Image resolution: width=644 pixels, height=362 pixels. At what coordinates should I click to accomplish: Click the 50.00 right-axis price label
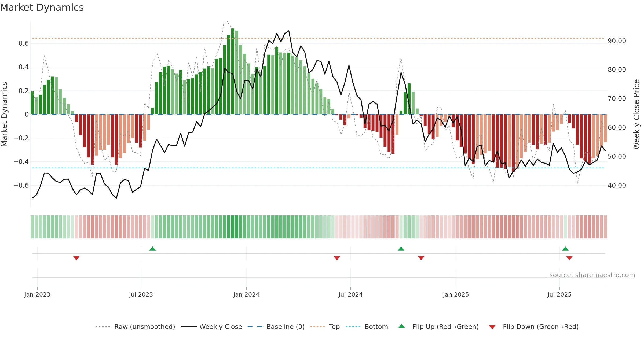617,156
